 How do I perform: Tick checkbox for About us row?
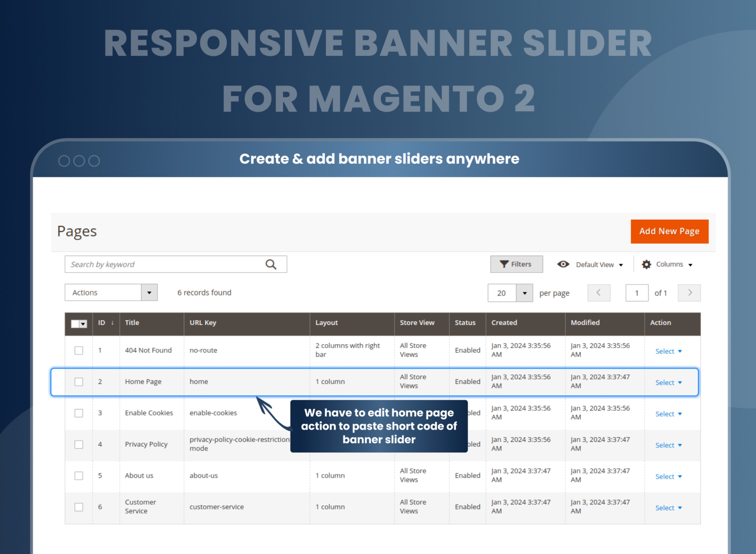click(x=79, y=476)
